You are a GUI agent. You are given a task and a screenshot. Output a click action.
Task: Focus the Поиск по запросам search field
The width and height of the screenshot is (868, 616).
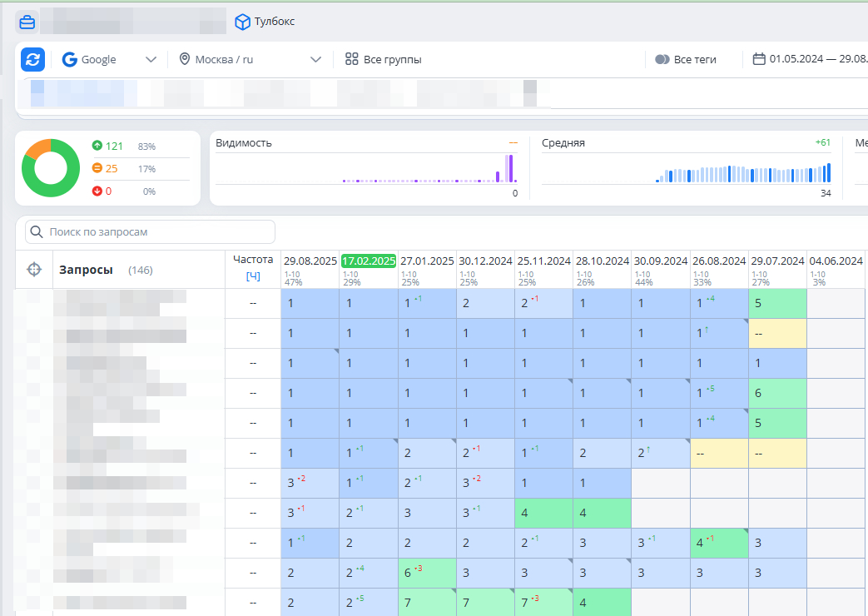click(x=150, y=231)
